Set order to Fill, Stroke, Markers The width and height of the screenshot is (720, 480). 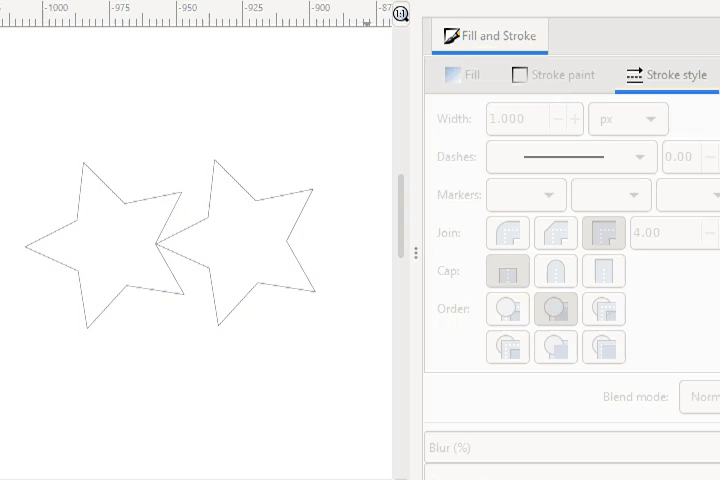tap(507, 309)
